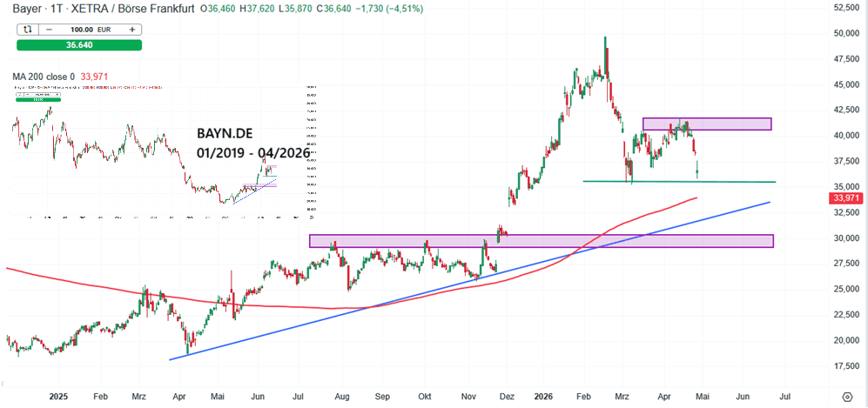Open the inset long-term Bayer chart thumbnail
Viewport: 868px width, 408px height.
pos(164,152)
